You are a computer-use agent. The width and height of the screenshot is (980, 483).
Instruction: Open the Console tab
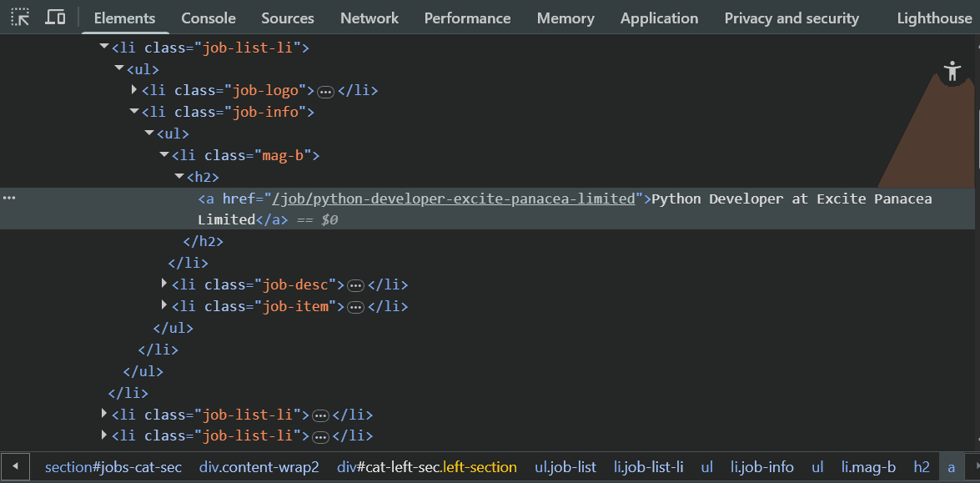(209, 18)
